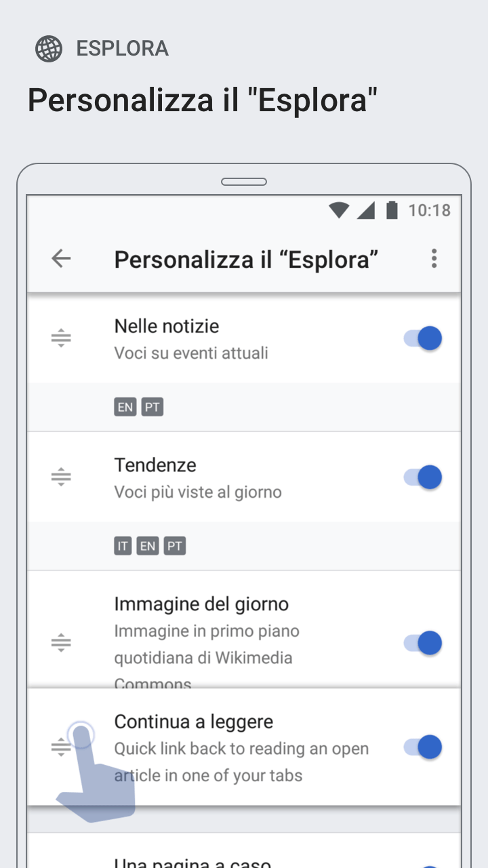Turn off the Tendenze switch
Image resolution: width=488 pixels, height=868 pixels.
point(423,477)
